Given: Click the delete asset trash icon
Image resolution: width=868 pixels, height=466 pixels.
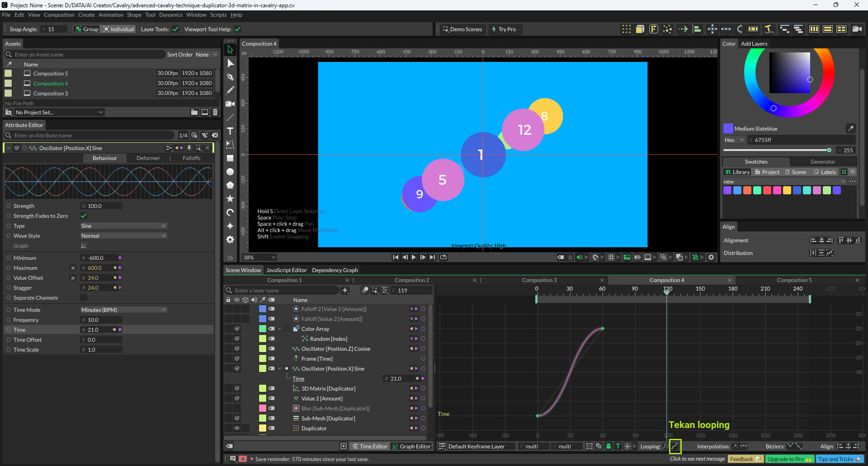Looking at the screenshot, I should pos(215,112).
